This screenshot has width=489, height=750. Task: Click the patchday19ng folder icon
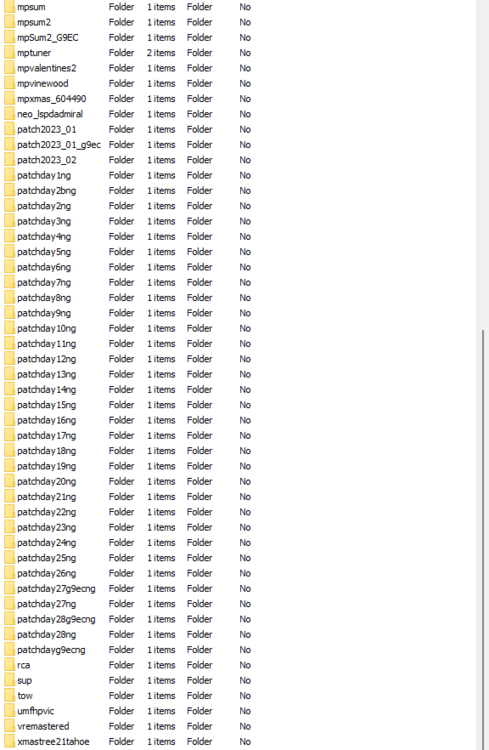pos(9,466)
